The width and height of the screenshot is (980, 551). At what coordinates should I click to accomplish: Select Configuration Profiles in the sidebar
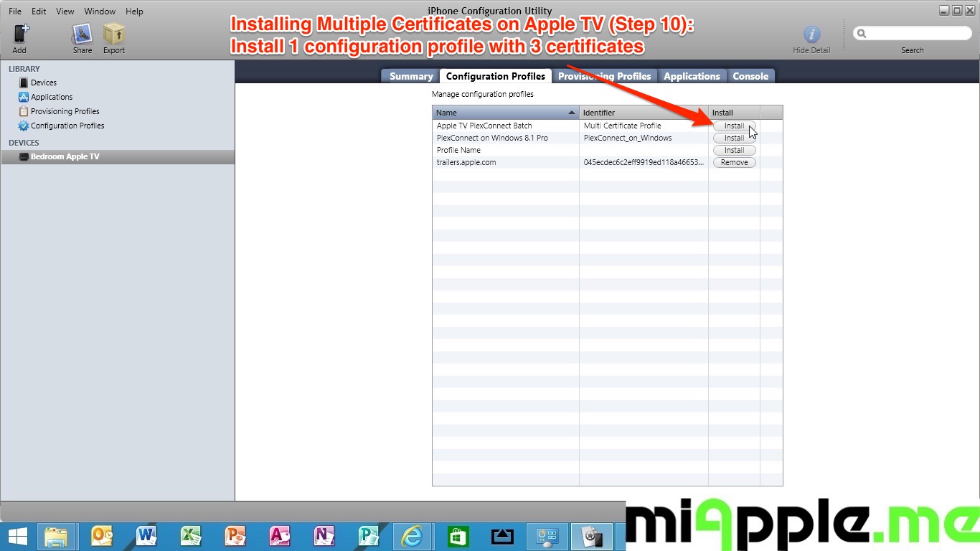click(67, 126)
